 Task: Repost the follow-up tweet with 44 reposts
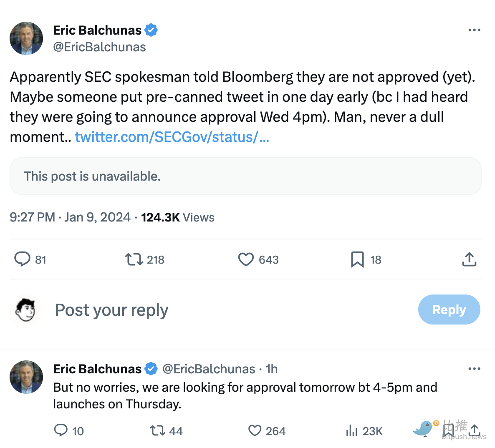click(158, 430)
